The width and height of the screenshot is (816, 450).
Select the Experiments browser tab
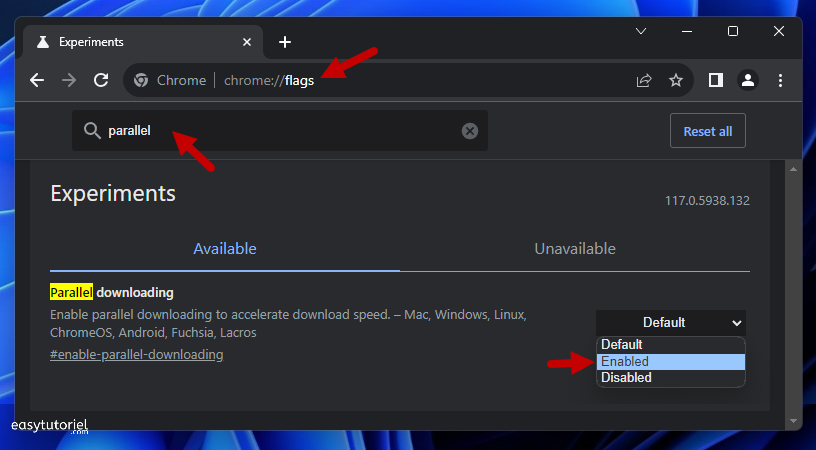(143, 42)
